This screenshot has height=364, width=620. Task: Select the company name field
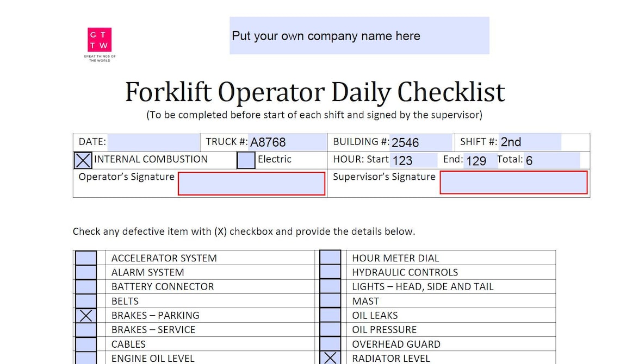[x=359, y=35]
